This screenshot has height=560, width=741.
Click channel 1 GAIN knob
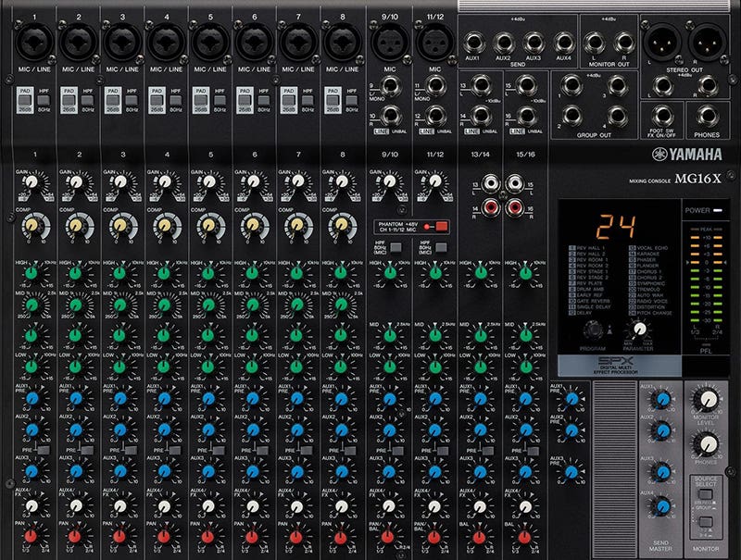(31, 182)
